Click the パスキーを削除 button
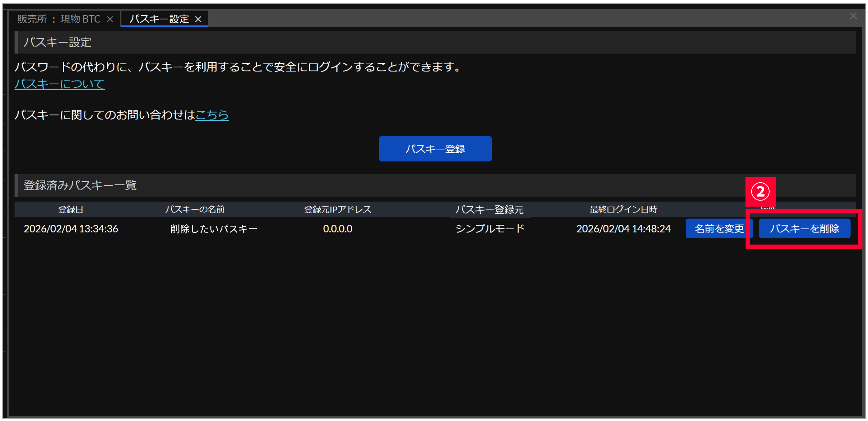 (x=804, y=229)
